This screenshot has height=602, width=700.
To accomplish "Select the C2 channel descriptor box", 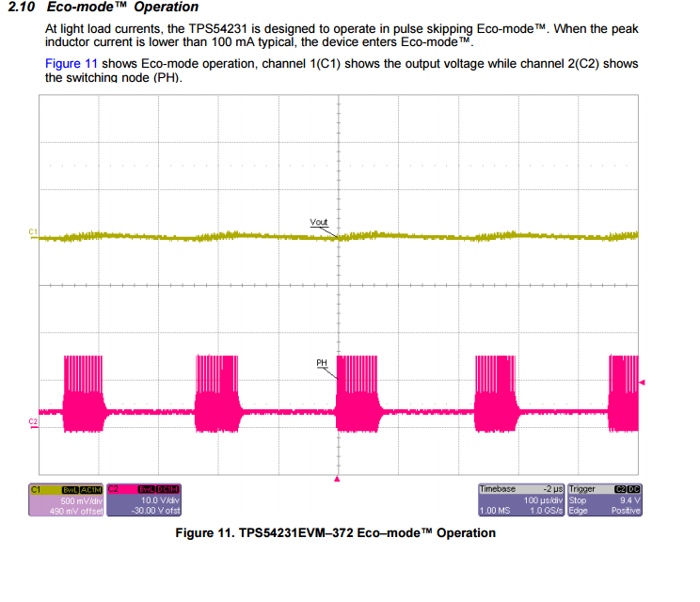I will [x=144, y=499].
